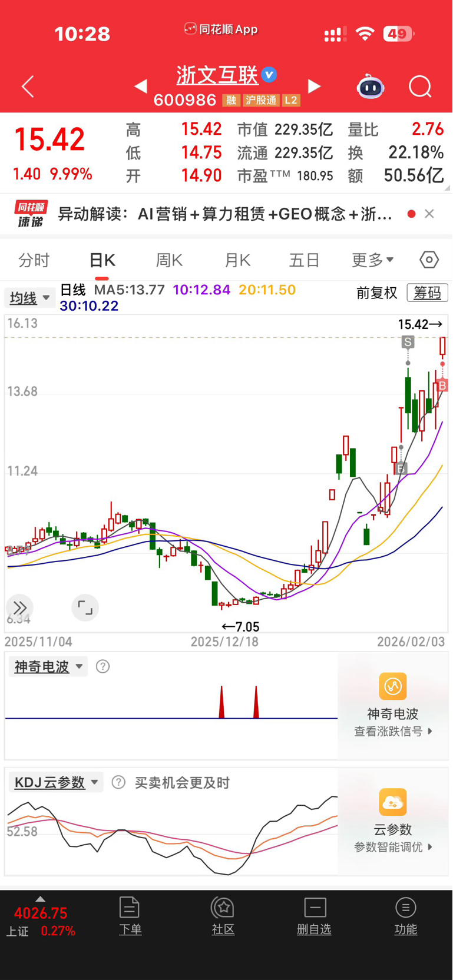Tap the red B buy signal marker
The width and height of the screenshot is (453, 980).
point(442,386)
